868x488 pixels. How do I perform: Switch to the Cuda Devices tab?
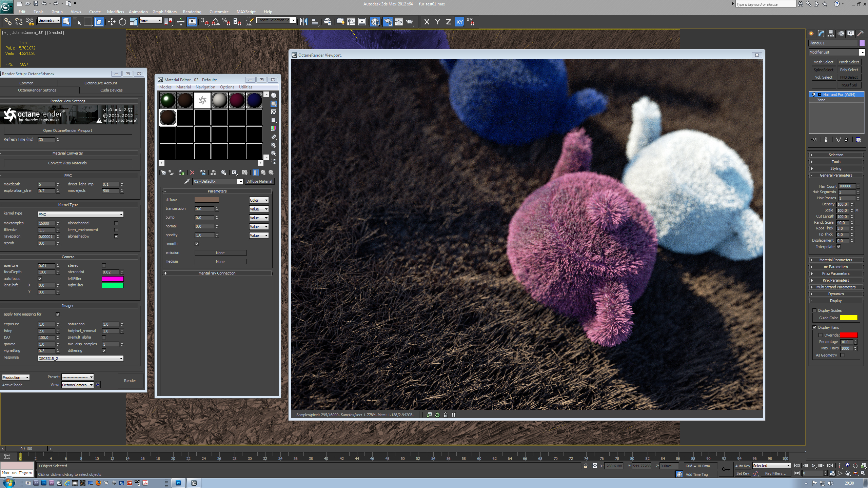click(x=111, y=90)
